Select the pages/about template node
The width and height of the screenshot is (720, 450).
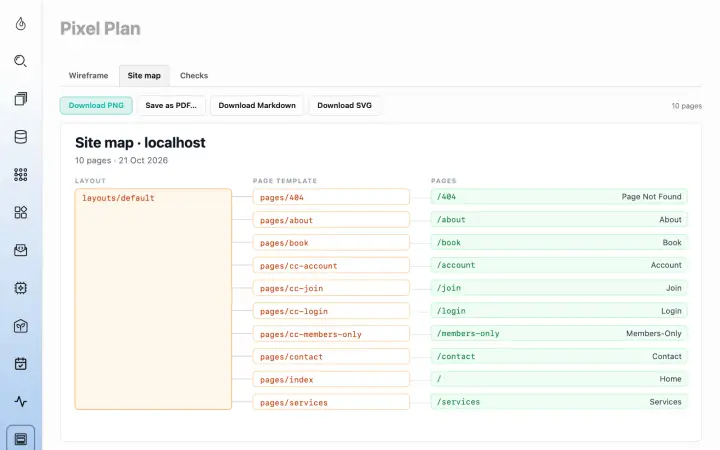coord(331,220)
